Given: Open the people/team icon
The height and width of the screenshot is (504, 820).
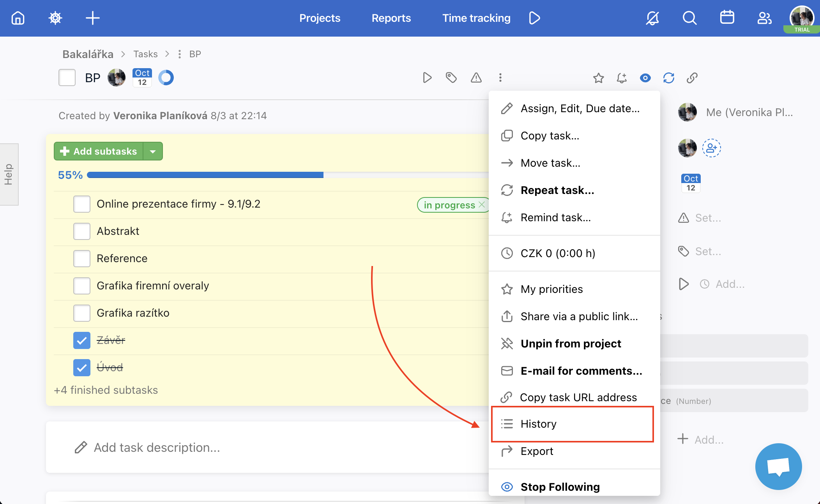Looking at the screenshot, I should 764,18.
